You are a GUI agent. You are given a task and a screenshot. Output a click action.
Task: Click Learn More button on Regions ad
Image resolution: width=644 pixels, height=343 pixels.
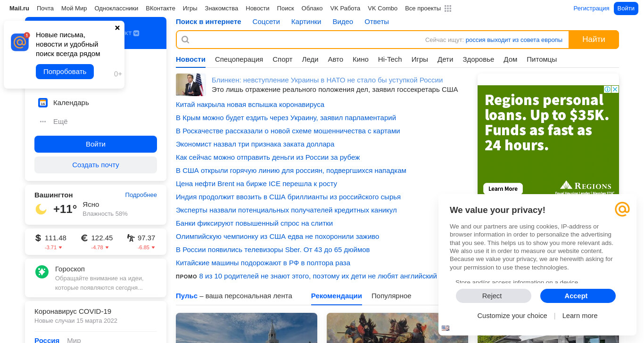point(503,189)
